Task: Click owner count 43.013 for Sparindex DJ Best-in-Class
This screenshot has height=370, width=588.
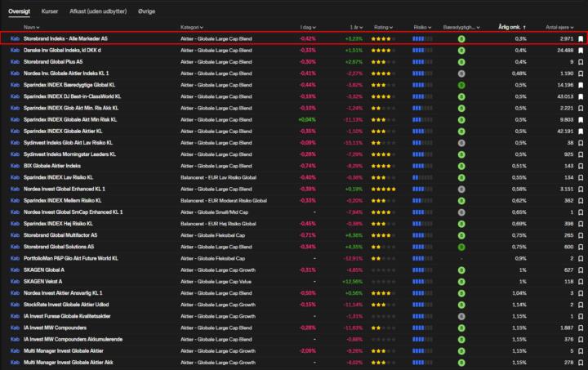Action: (565, 96)
